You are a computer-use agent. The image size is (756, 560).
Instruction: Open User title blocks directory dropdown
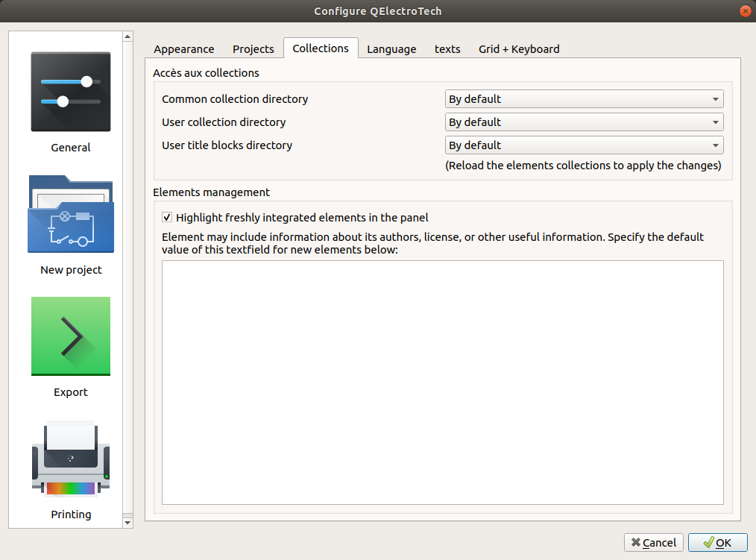coord(584,145)
